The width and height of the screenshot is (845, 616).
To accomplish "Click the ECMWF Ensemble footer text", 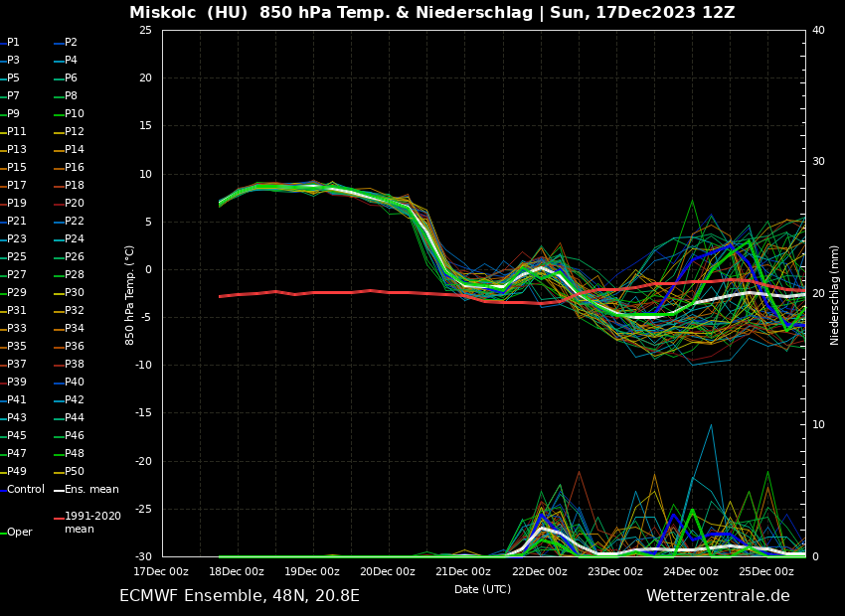I will tap(239, 596).
